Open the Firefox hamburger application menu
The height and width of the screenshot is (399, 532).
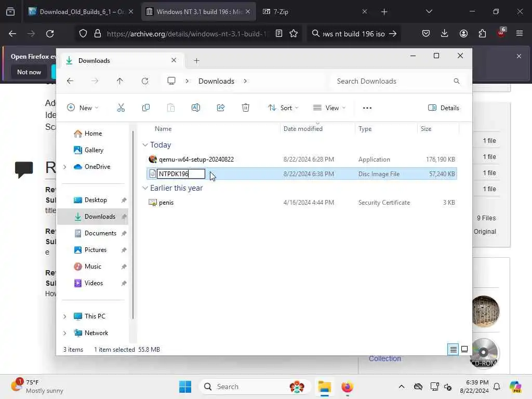click(520, 34)
